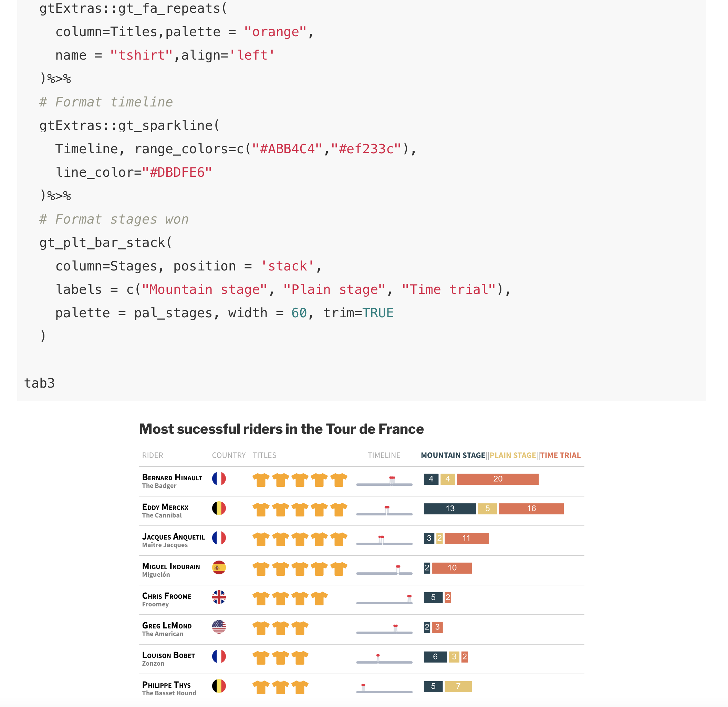Click the Jacques Anquetil rider name
This screenshot has width=728, height=707.
click(x=174, y=537)
